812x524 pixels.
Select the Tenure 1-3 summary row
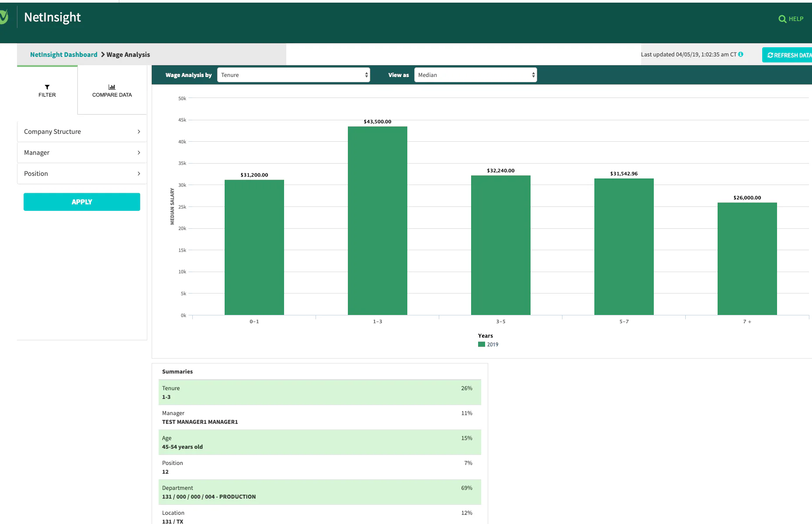click(x=320, y=392)
